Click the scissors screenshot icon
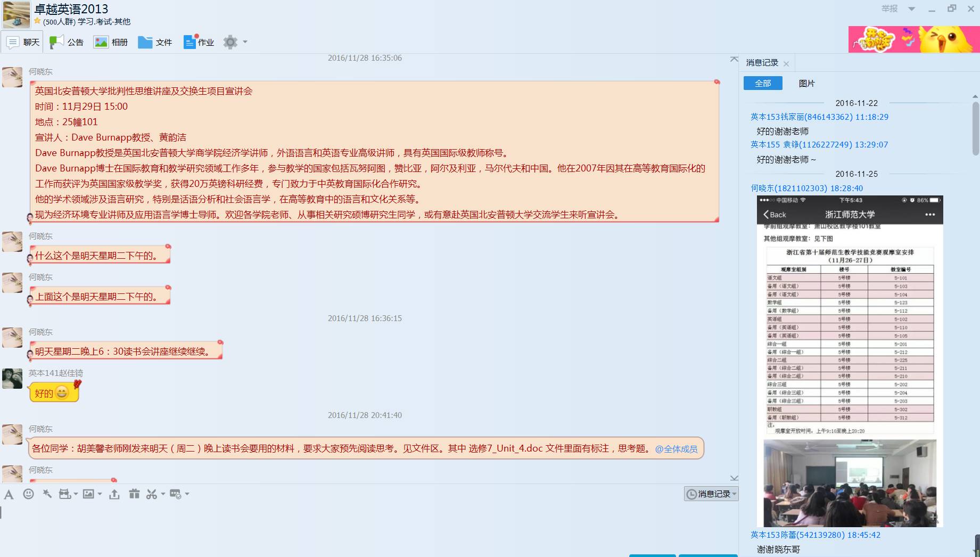The image size is (980, 557). coord(152,494)
